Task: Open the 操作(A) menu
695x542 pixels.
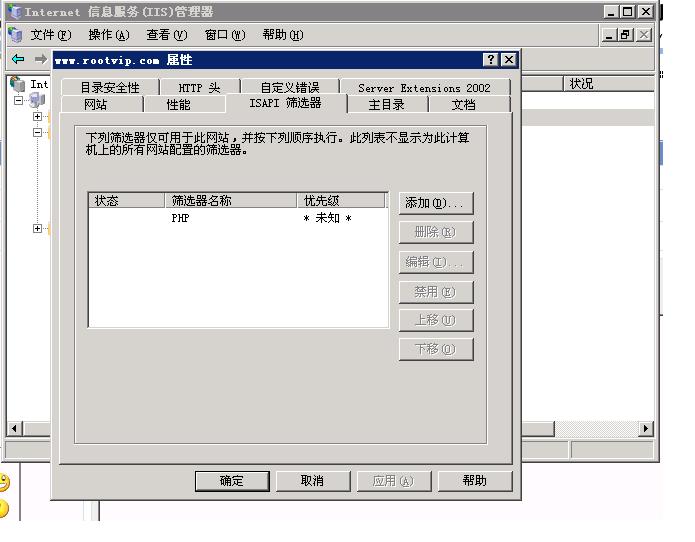Action: (109, 35)
